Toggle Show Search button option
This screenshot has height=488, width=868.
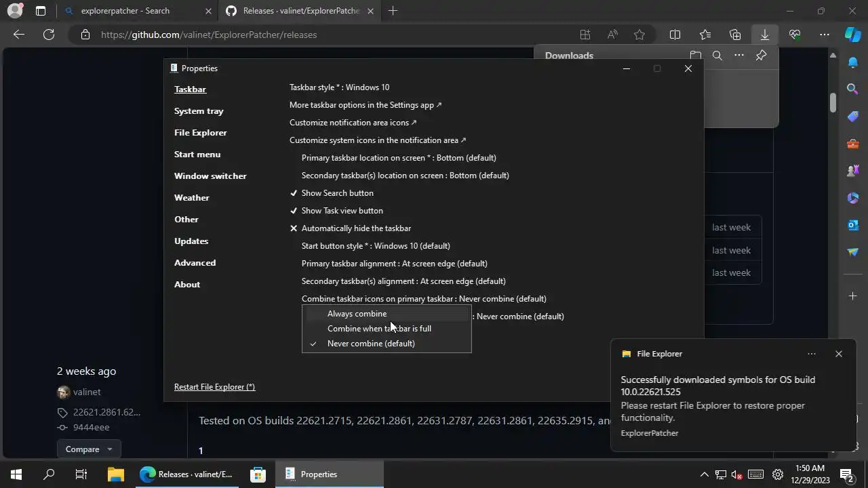(332, 193)
